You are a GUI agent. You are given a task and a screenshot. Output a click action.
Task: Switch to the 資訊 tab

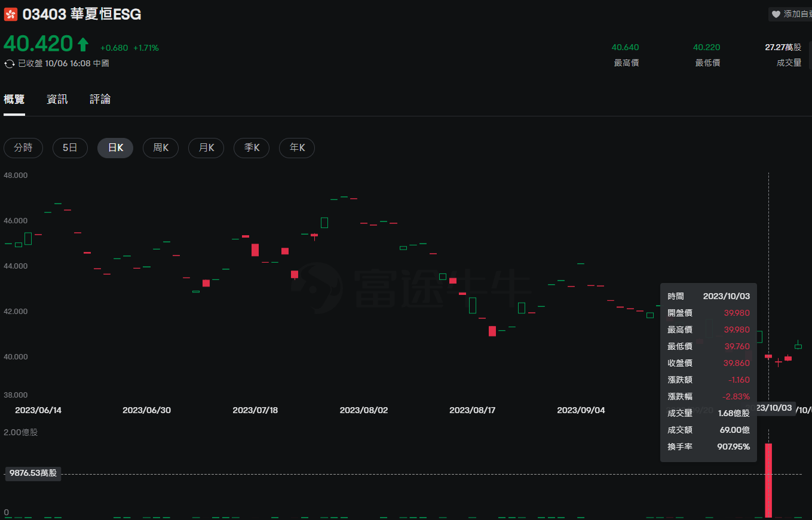(x=57, y=99)
